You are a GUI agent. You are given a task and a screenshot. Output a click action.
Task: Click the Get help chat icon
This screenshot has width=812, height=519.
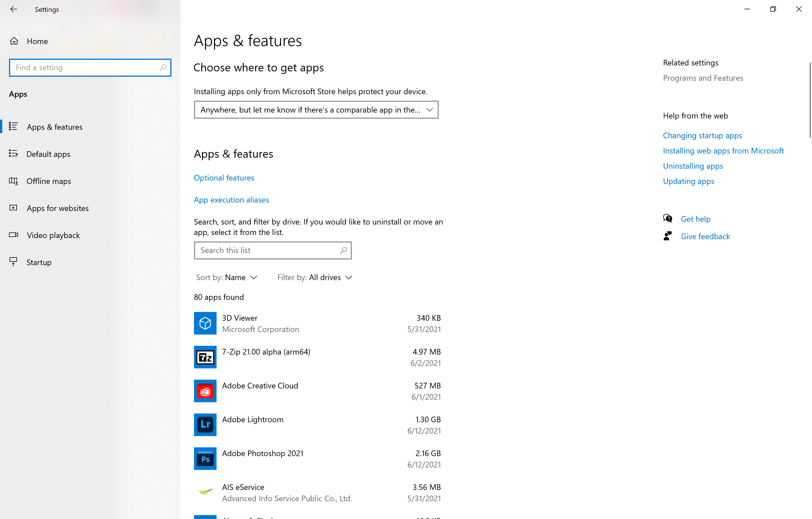[668, 219]
